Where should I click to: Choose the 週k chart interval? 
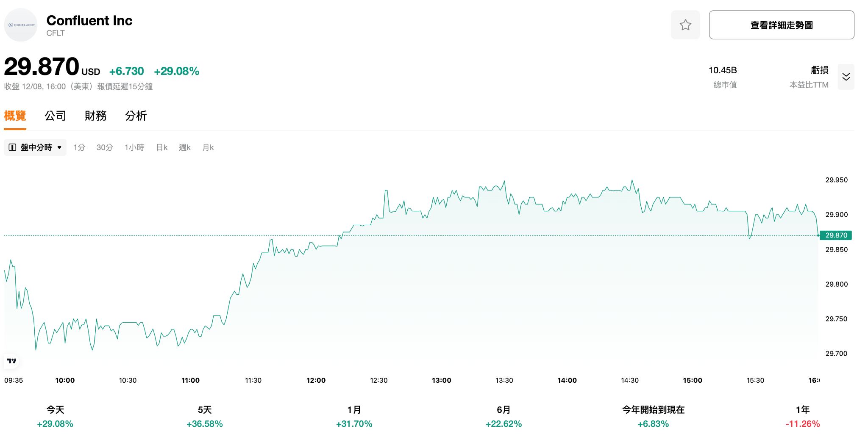tap(185, 147)
